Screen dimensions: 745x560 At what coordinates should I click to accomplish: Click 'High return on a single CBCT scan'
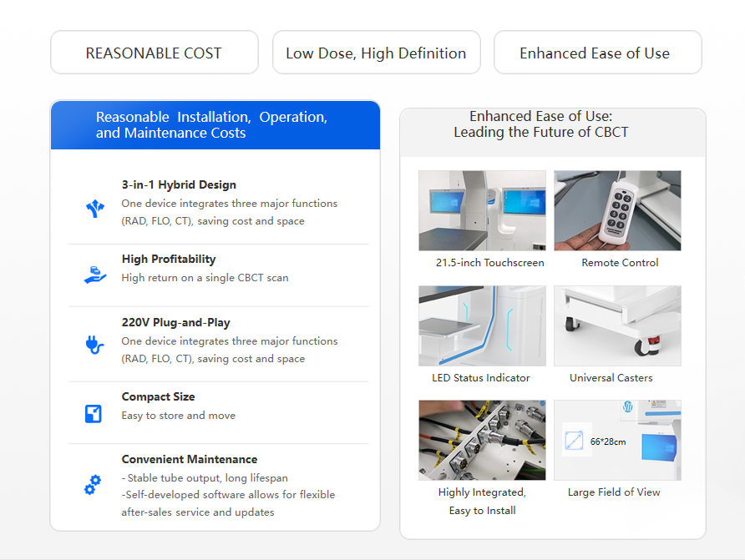click(205, 278)
